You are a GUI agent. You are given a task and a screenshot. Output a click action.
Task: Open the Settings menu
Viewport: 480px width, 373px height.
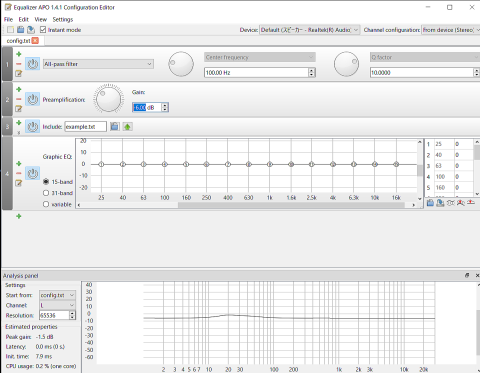63,19
